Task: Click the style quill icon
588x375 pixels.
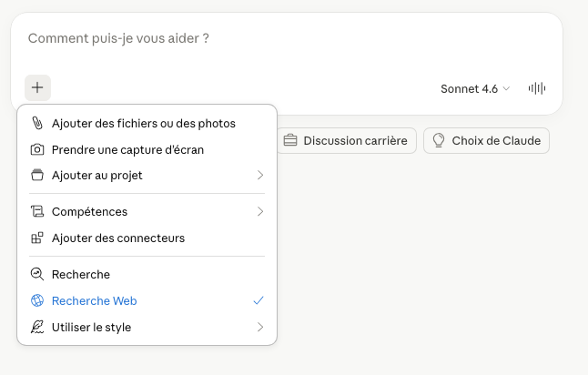Action: point(37,327)
